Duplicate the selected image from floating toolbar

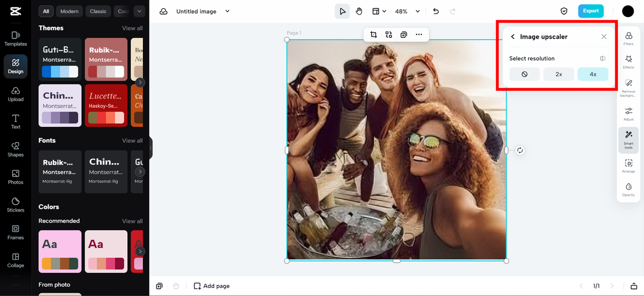pos(404,35)
